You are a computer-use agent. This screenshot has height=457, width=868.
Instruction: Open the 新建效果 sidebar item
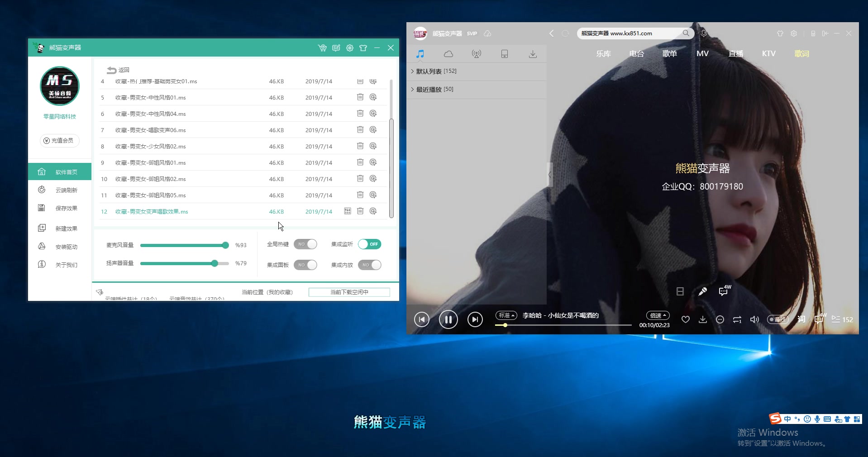60,228
